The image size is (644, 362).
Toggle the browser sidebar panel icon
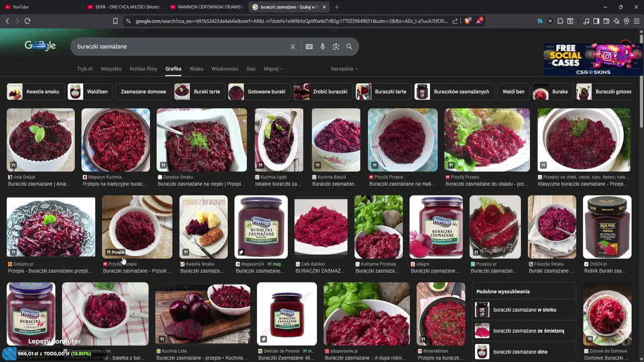(x=596, y=21)
